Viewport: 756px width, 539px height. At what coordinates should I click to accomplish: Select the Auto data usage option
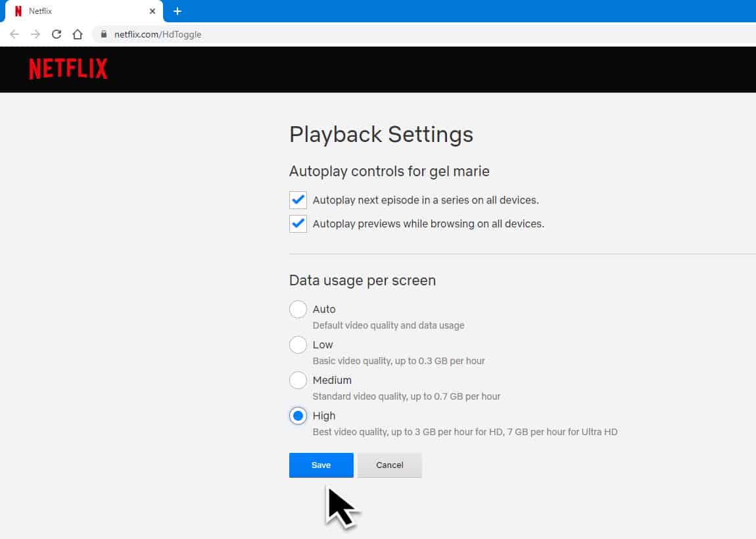pos(298,309)
